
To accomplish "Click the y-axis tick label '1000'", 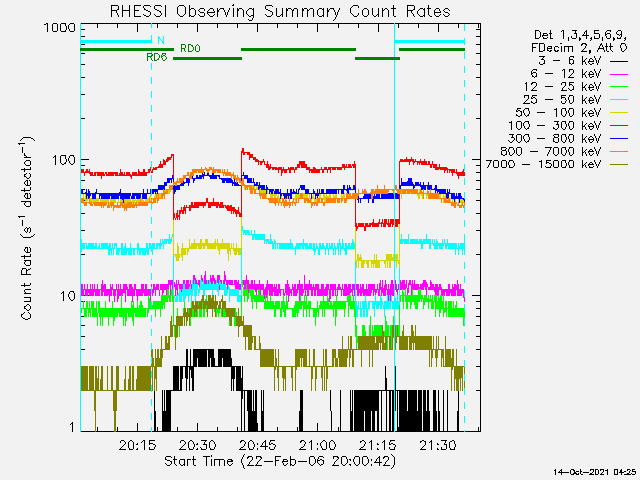I will (x=60, y=28).
